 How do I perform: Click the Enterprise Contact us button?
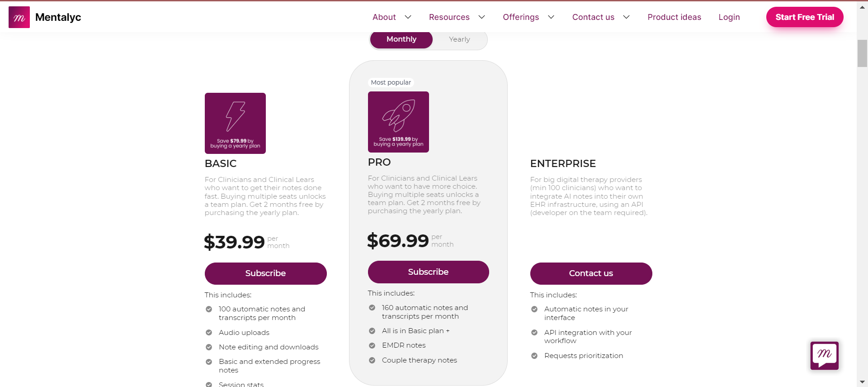[591, 273]
